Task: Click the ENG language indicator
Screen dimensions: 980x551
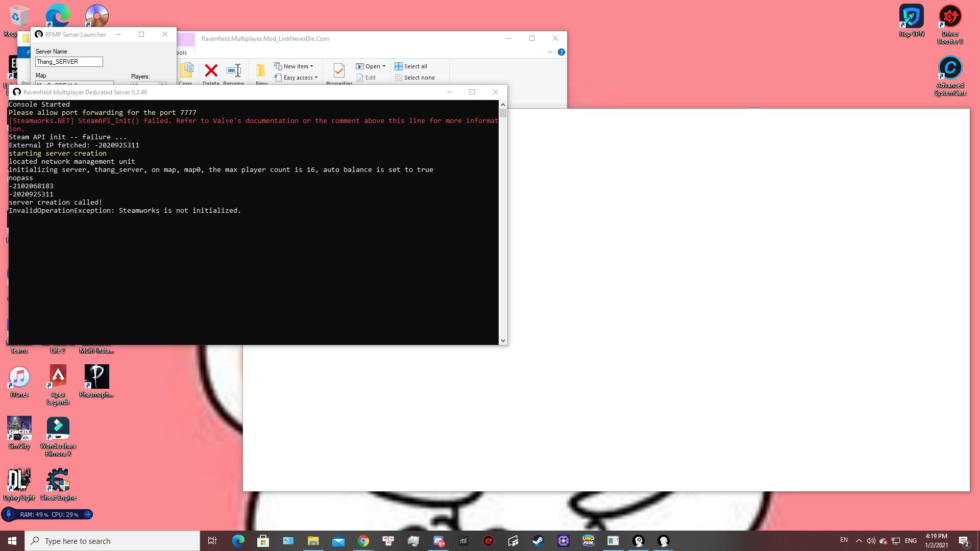Action: coord(911,541)
